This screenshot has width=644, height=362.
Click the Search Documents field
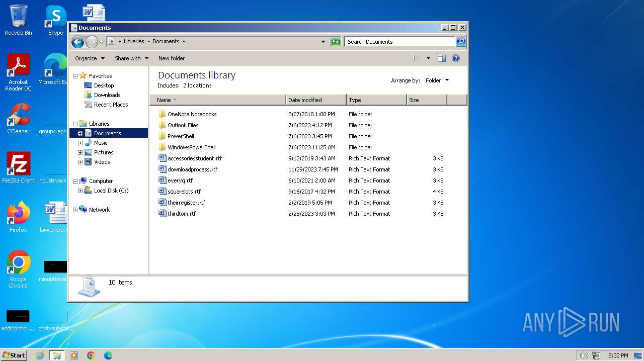(x=400, y=42)
